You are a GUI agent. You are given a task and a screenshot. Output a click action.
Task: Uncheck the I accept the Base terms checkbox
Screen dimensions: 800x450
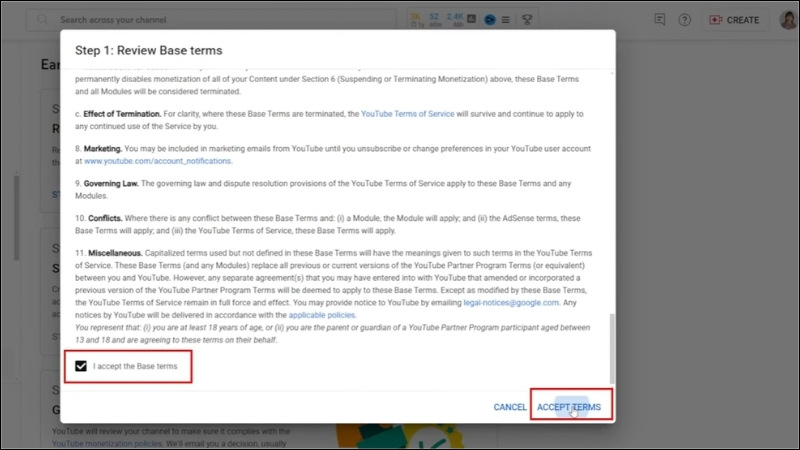81,367
